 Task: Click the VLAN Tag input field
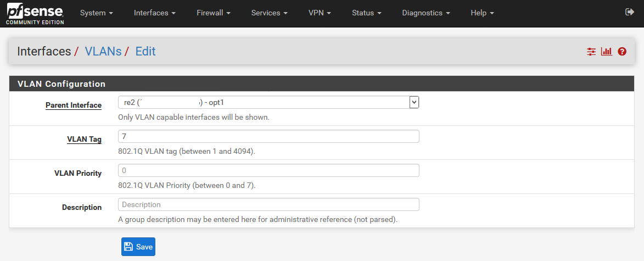268,136
